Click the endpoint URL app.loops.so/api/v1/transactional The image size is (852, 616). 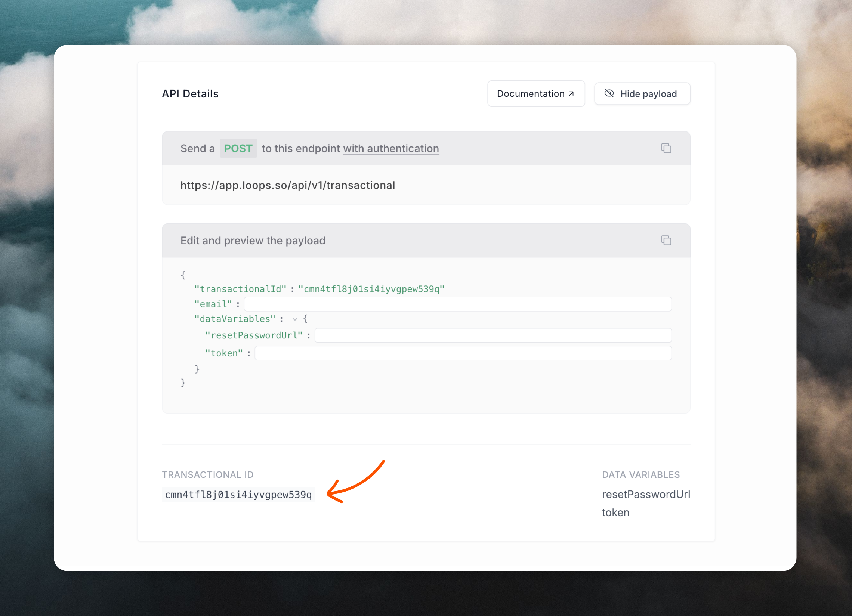[288, 185]
